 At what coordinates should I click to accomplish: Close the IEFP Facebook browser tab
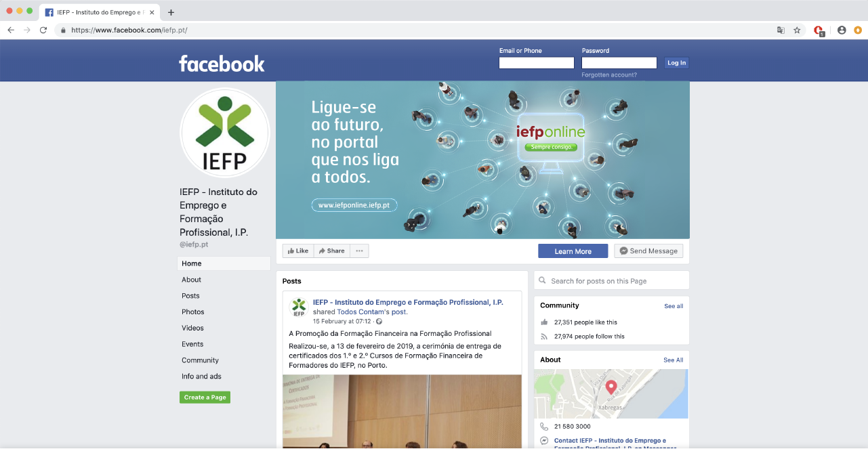(152, 12)
